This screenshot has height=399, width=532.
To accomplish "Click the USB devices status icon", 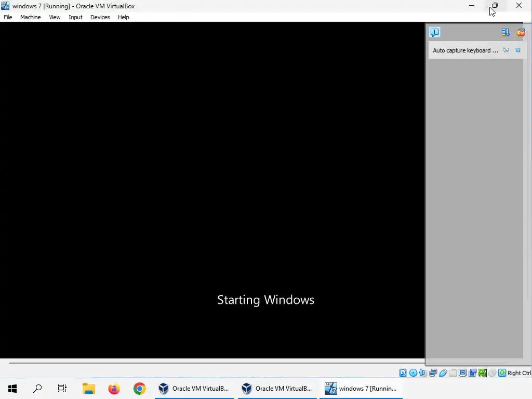I will 443,373.
